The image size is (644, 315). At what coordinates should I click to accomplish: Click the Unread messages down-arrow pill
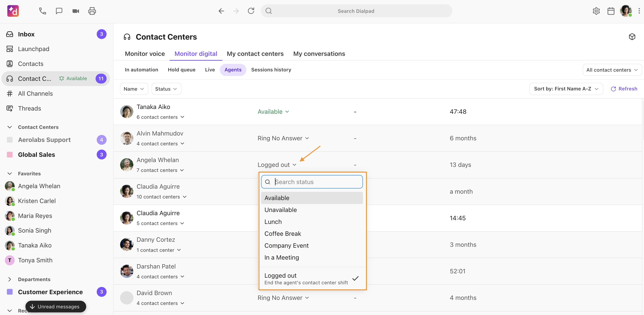click(x=55, y=307)
